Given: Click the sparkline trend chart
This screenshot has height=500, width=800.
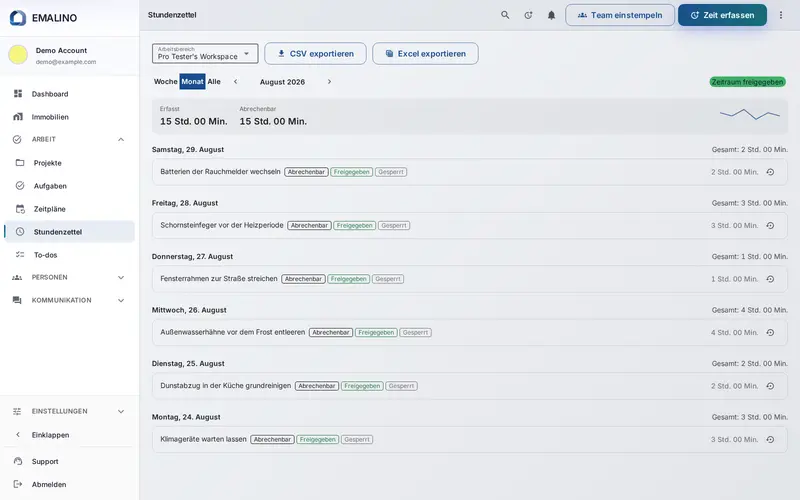Looking at the screenshot, I should pyautogui.click(x=749, y=114).
